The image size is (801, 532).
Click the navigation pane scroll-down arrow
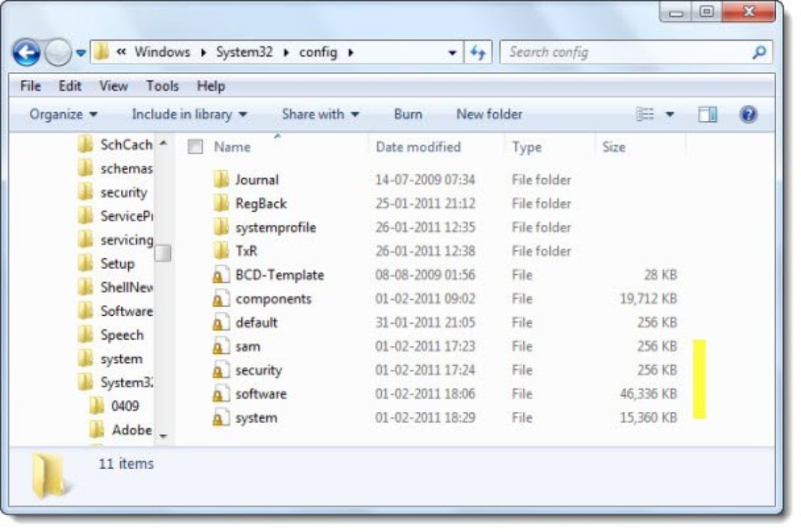point(163,438)
